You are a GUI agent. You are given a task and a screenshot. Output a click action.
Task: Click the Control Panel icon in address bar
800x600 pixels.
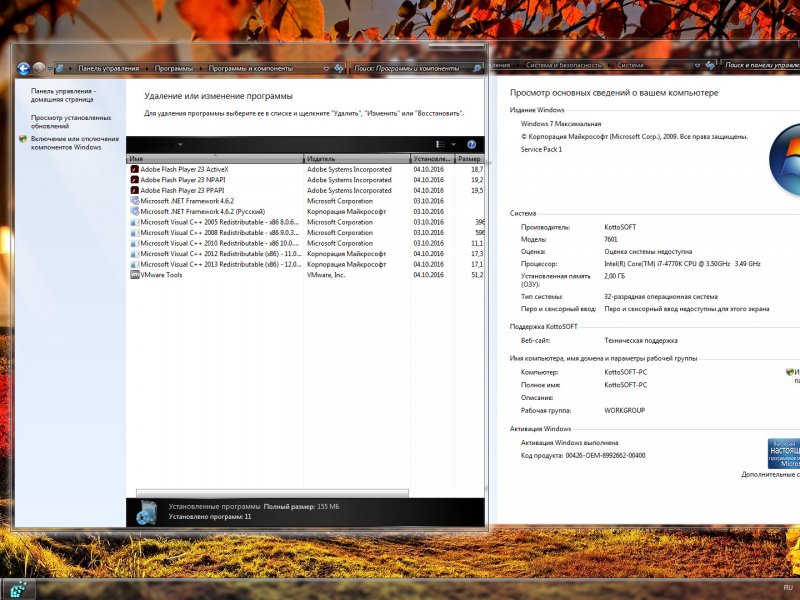tap(59, 68)
